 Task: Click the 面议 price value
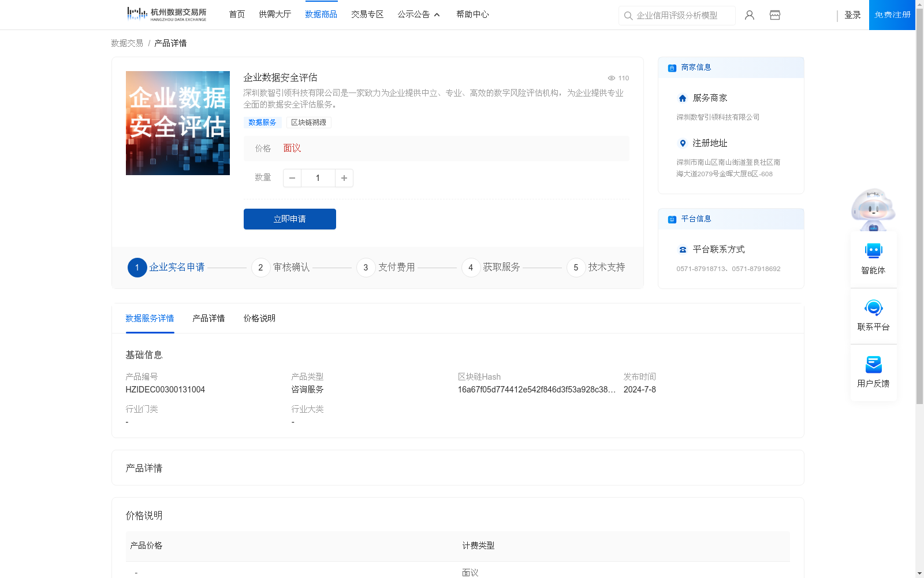click(x=292, y=149)
